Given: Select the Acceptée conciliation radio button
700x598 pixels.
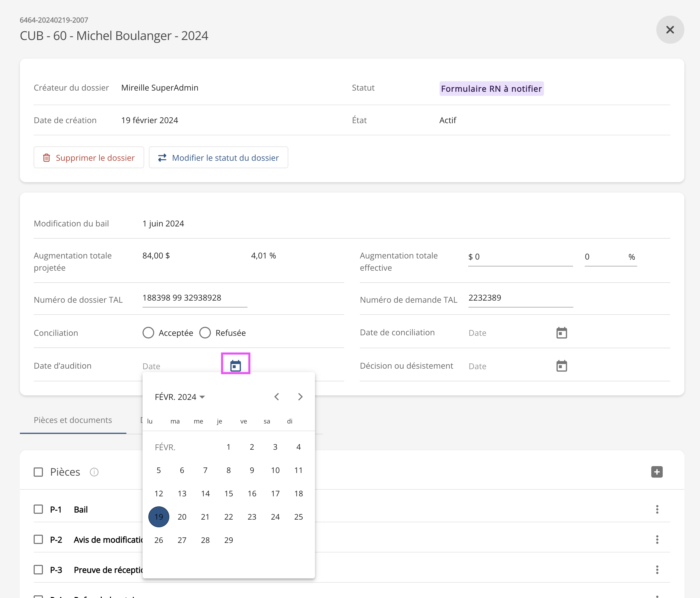Looking at the screenshot, I should pos(148,333).
